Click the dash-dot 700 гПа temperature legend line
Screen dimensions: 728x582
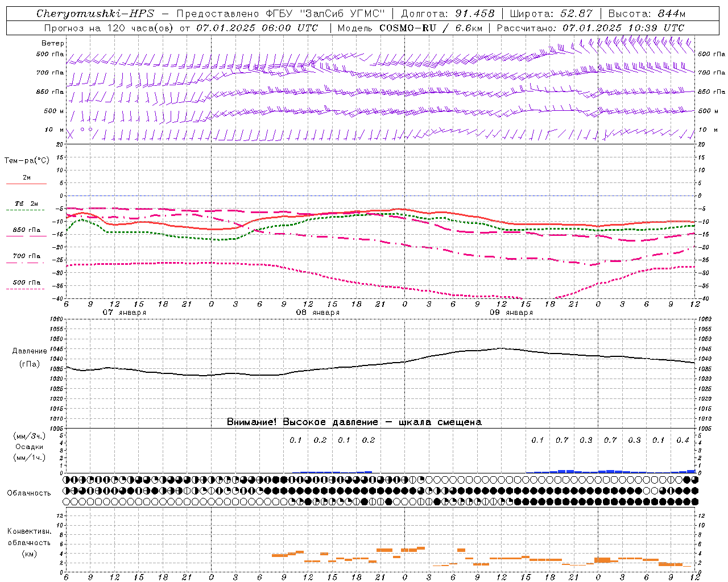pyautogui.click(x=25, y=263)
